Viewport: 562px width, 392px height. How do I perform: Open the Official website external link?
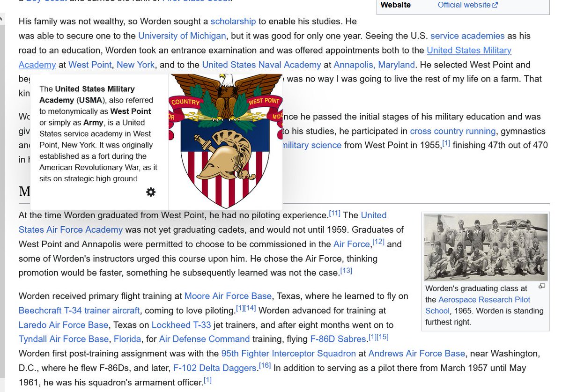click(468, 5)
